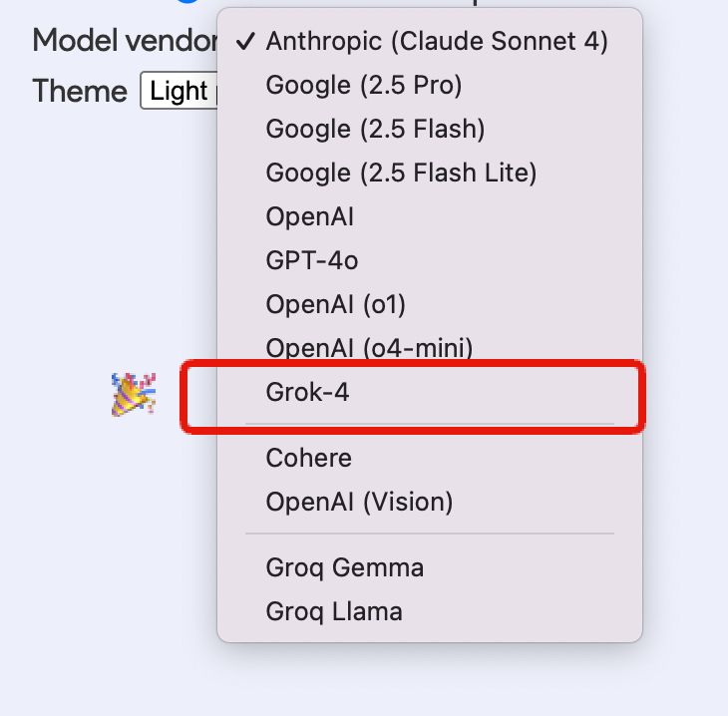Choose Groq Llama option
The height and width of the screenshot is (716, 728).
[334, 611]
